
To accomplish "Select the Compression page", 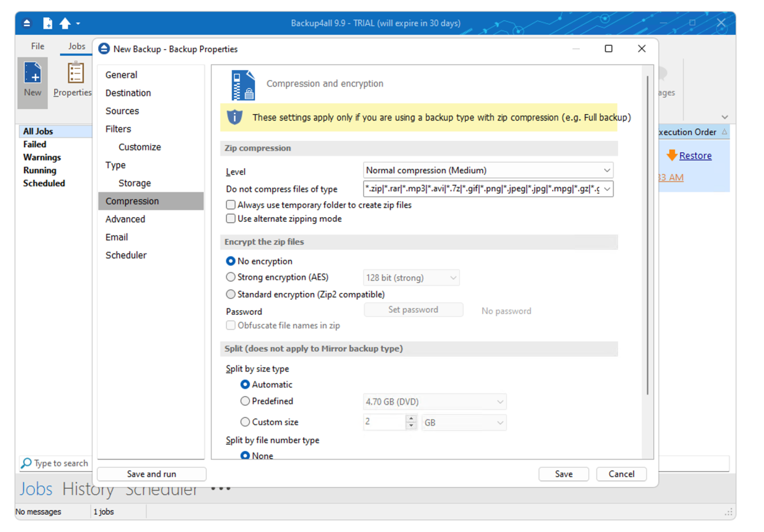I will coord(151,201).
